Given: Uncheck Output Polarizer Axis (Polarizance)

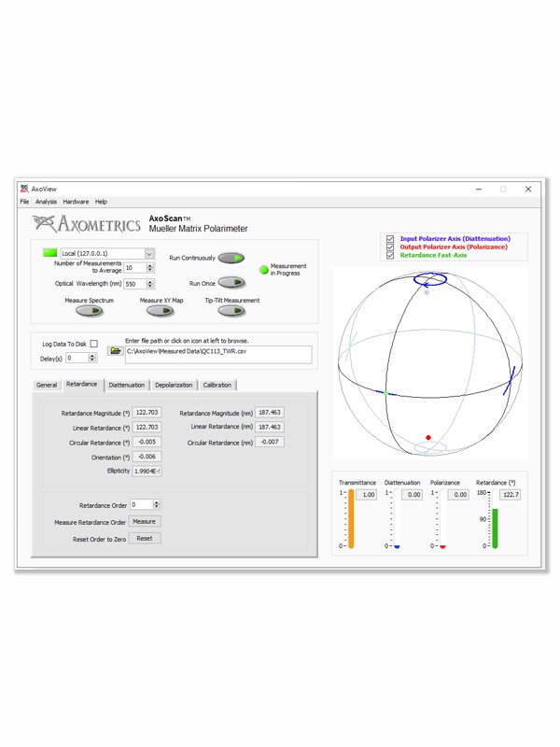Looking at the screenshot, I should click(x=390, y=247).
